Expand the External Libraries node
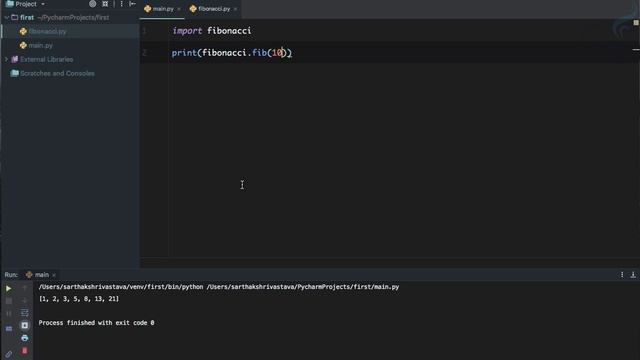 (6, 60)
